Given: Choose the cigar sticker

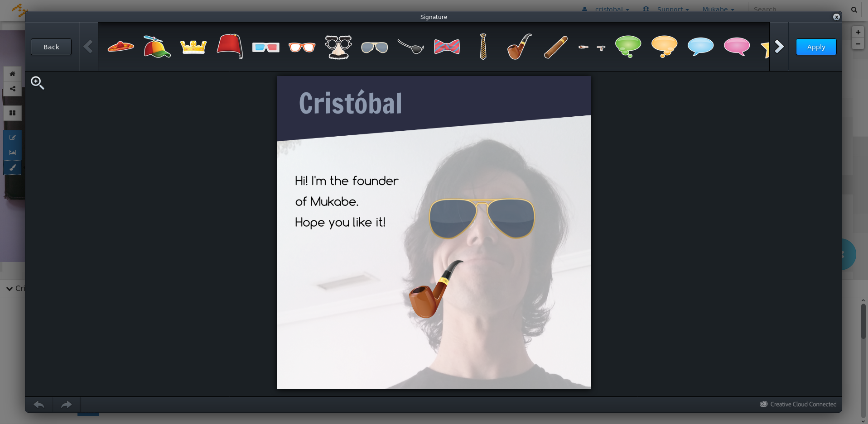Looking at the screenshot, I should pos(556,47).
